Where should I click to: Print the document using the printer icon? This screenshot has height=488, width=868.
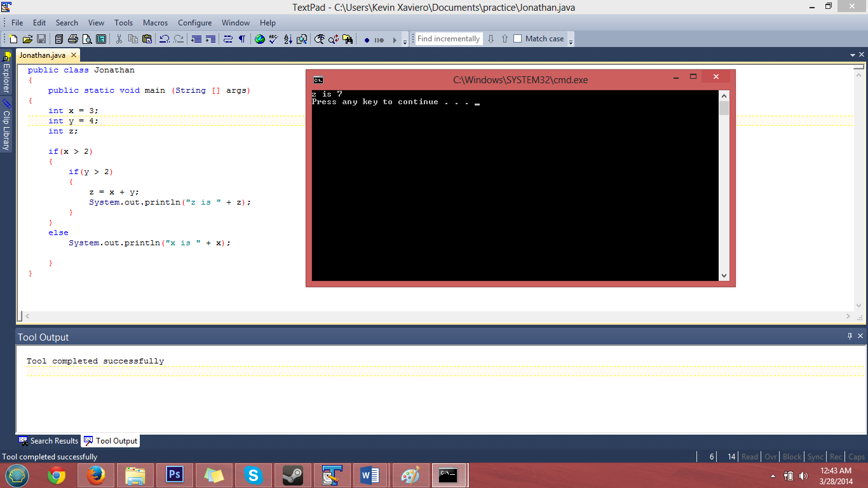coord(73,39)
